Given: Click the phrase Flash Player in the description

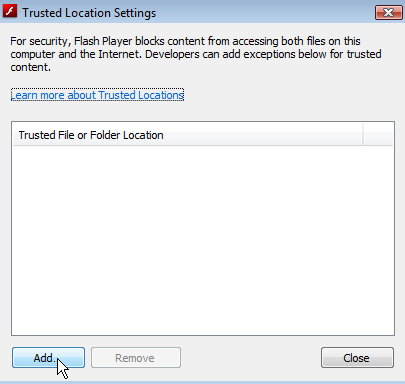Looking at the screenshot, I should (x=103, y=41).
